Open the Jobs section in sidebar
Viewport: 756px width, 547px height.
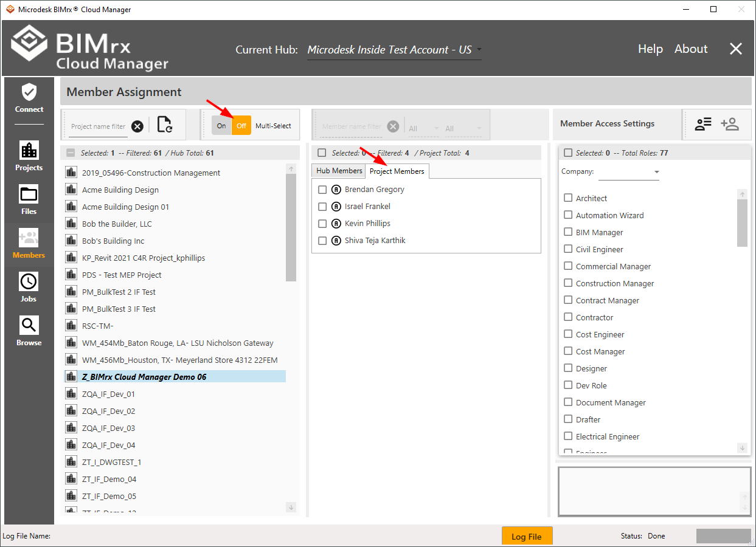point(29,287)
